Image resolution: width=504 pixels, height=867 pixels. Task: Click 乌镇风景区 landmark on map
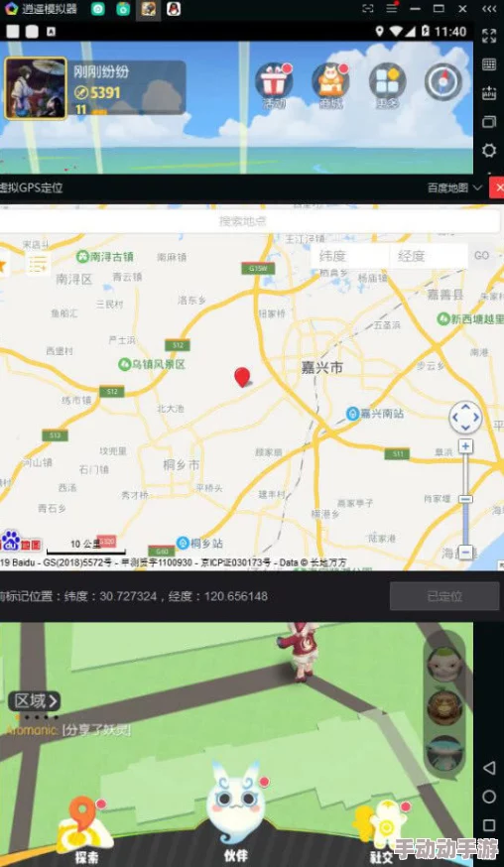click(x=152, y=364)
